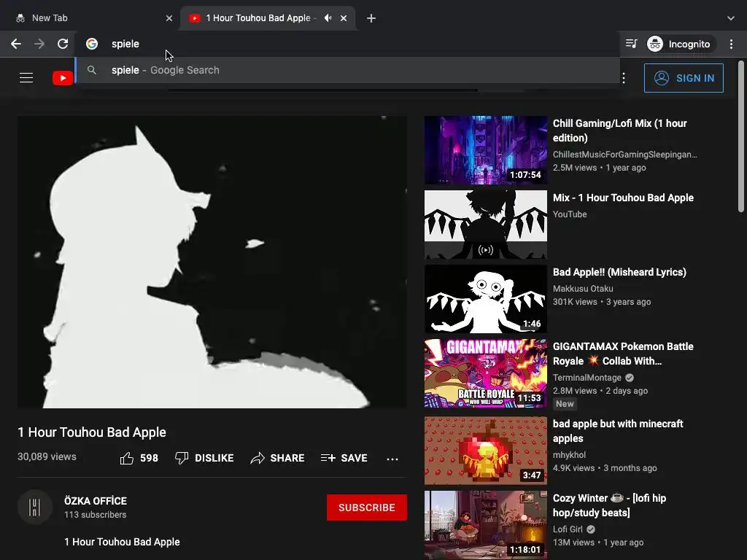Image resolution: width=747 pixels, height=560 pixels.
Task: Mute the tab using the speaker icon
Action: (x=328, y=18)
